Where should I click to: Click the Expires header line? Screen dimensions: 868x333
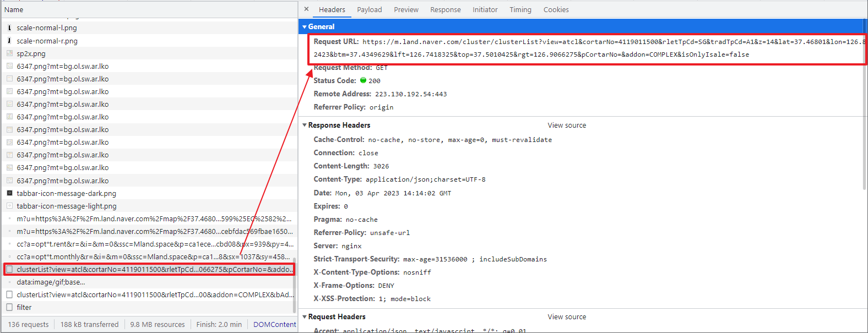tap(330, 206)
